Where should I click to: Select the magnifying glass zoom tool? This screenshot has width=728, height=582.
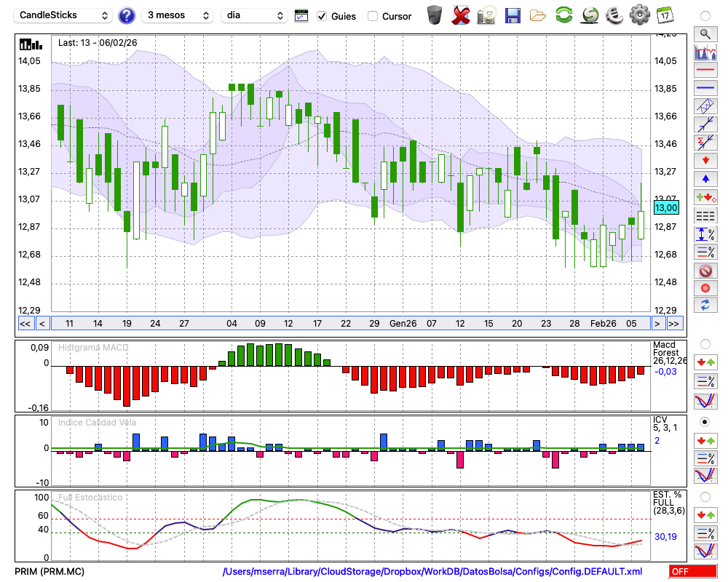pos(705,33)
